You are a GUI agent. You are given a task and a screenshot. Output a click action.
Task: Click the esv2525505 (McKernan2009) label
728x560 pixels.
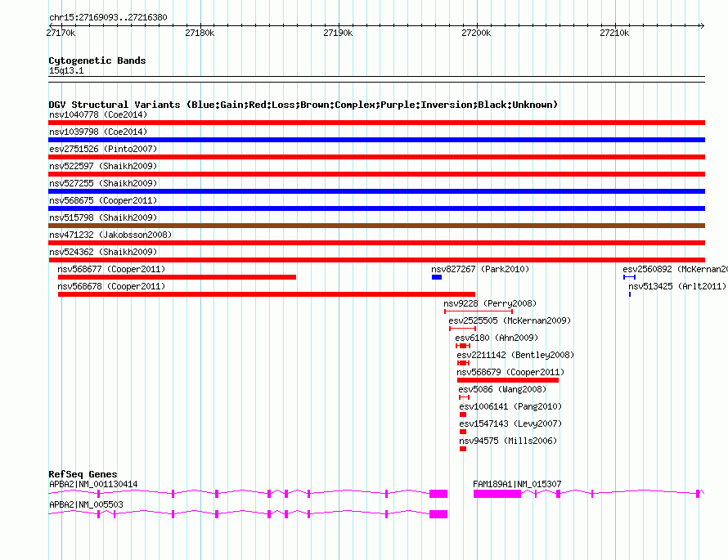(510, 320)
